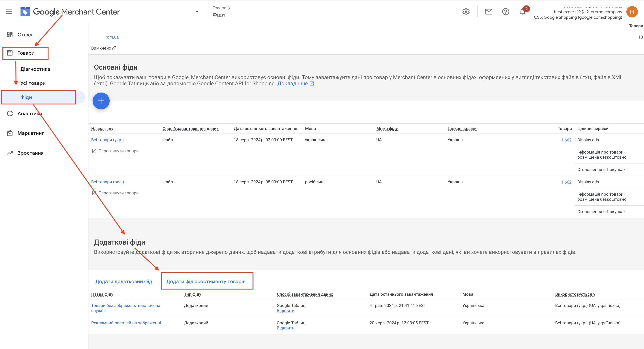Select Фіди submenu item
Viewport: 644px width, 349px height.
point(26,97)
